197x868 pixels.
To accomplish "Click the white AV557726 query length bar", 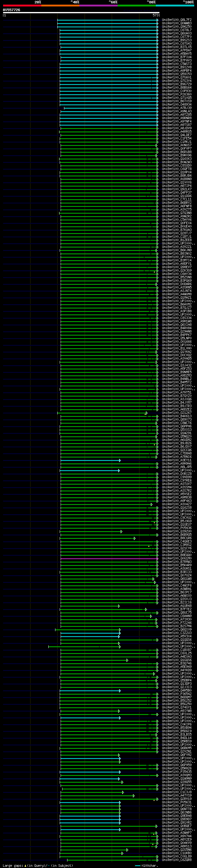I will pos(81,13).
